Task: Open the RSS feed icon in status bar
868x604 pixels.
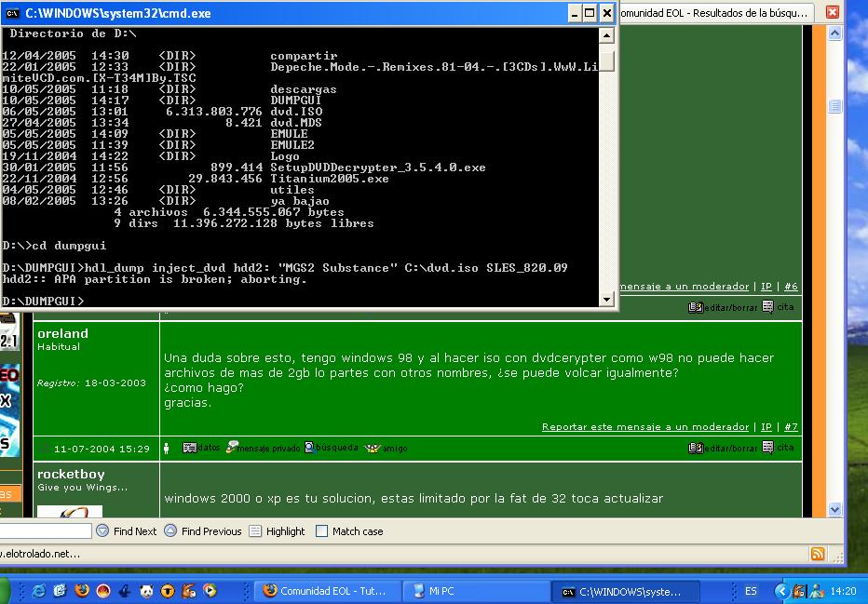Action: [818, 554]
